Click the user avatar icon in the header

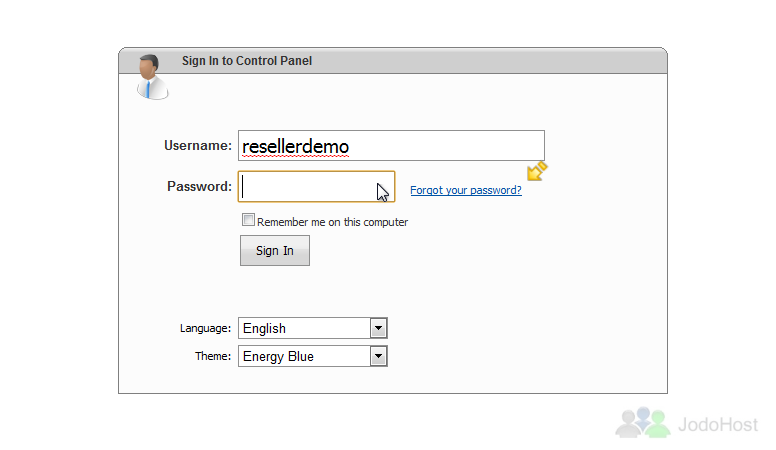[152, 77]
